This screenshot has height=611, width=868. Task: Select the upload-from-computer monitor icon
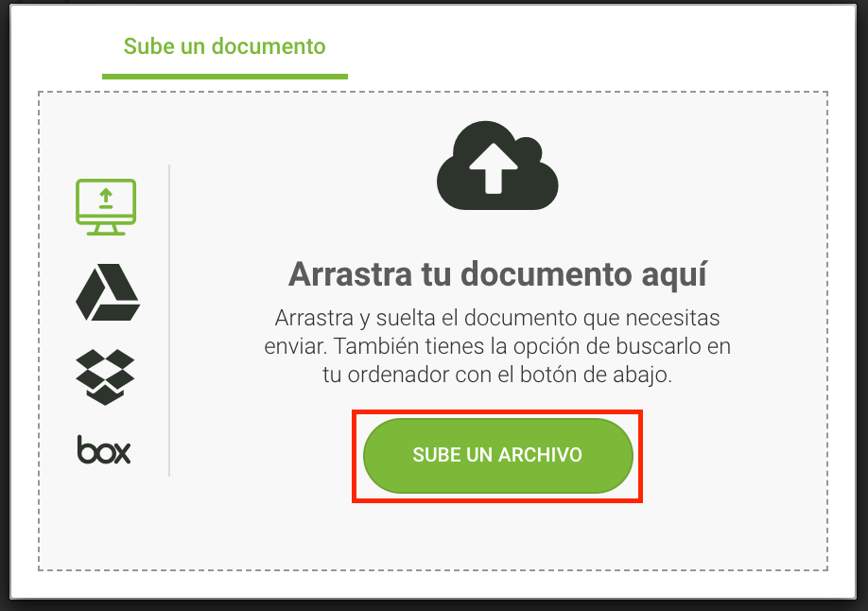point(106,207)
